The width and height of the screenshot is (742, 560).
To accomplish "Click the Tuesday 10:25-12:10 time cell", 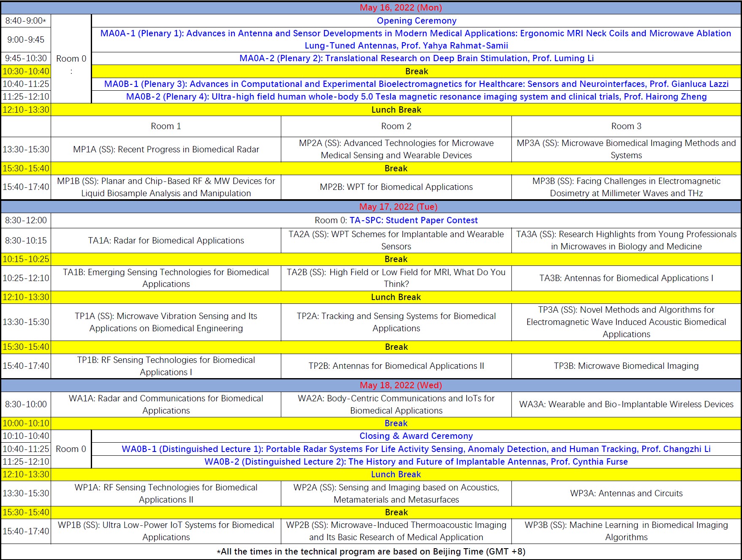I will (x=26, y=278).
